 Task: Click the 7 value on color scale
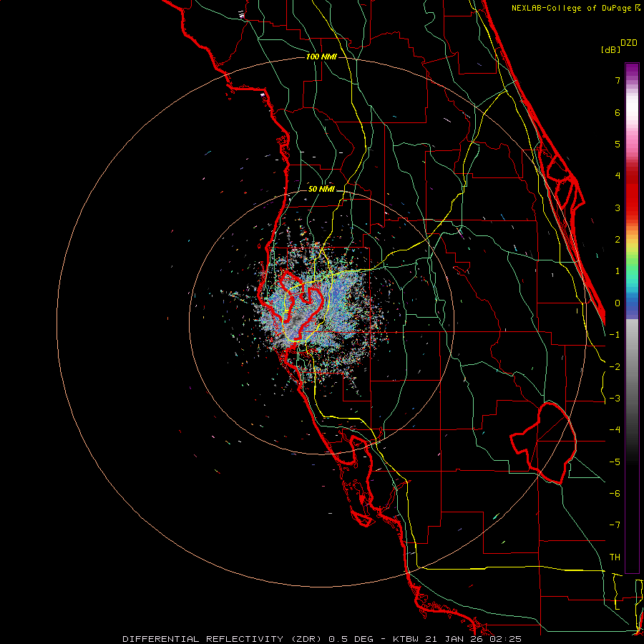click(618, 80)
